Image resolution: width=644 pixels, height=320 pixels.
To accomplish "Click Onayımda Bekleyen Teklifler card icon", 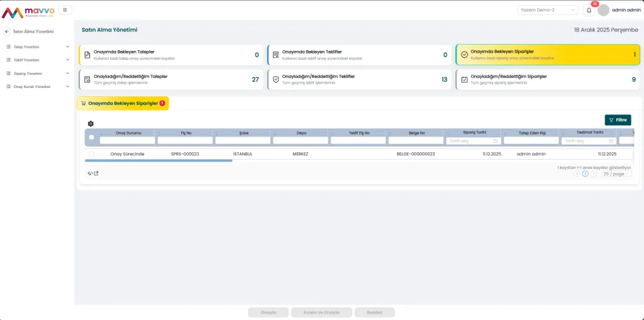I will (x=275, y=55).
